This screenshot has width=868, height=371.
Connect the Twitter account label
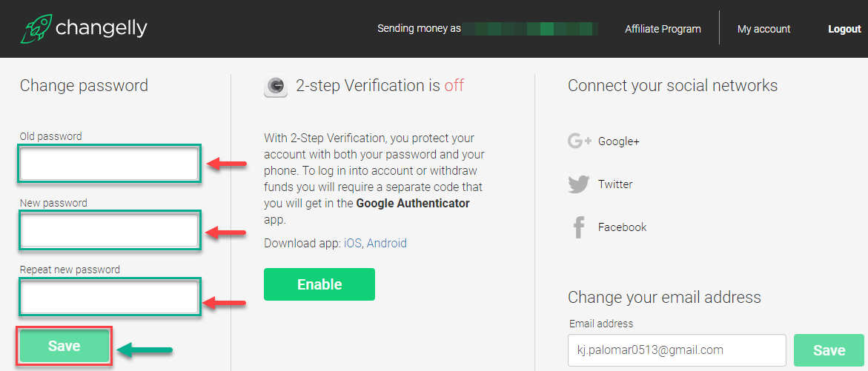click(615, 184)
